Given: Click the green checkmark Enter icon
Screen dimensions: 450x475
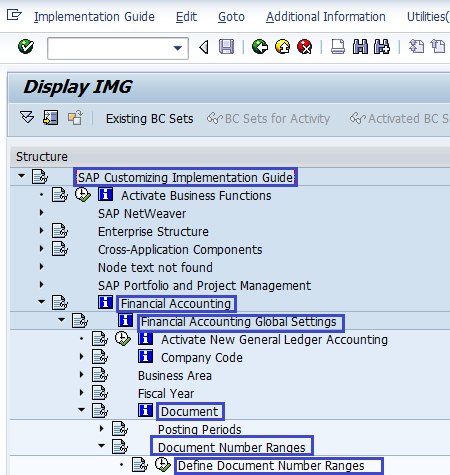Looking at the screenshot, I should [x=26, y=47].
